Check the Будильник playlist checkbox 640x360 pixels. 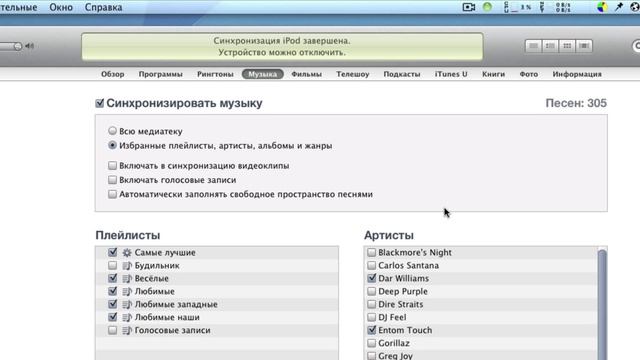113,265
